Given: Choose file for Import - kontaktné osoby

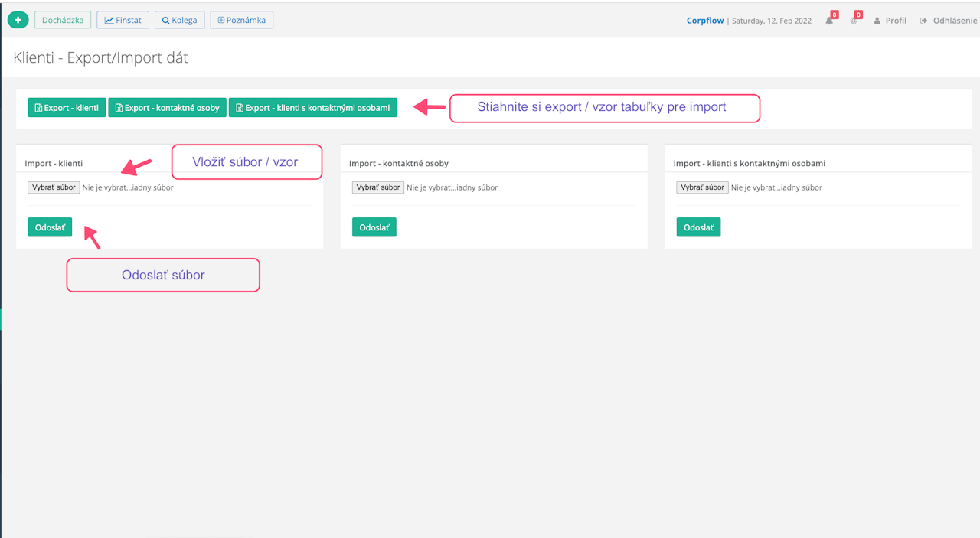Looking at the screenshot, I should 378,187.
